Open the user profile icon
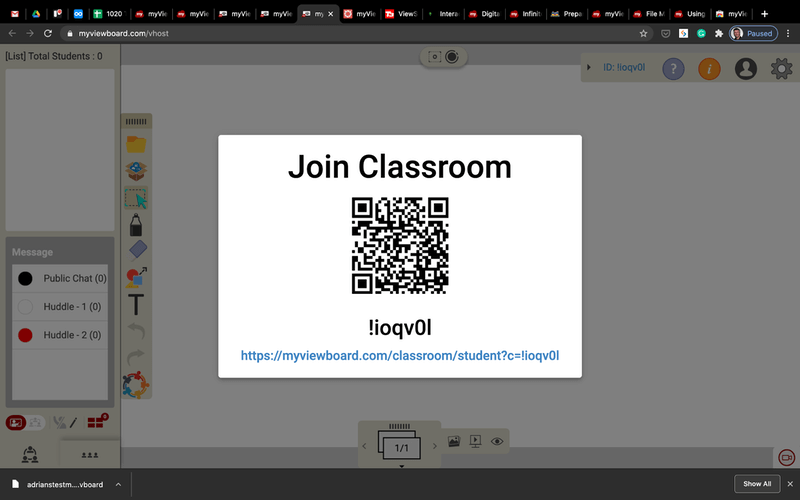 click(745, 68)
